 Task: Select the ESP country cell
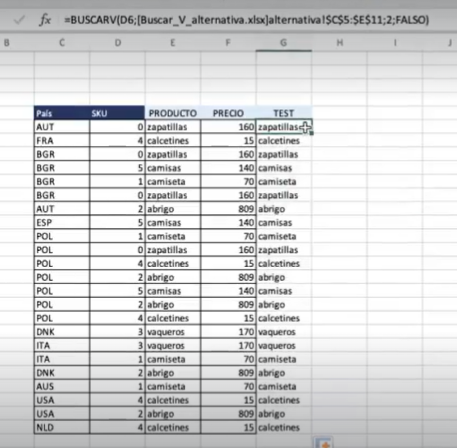coord(62,223)
